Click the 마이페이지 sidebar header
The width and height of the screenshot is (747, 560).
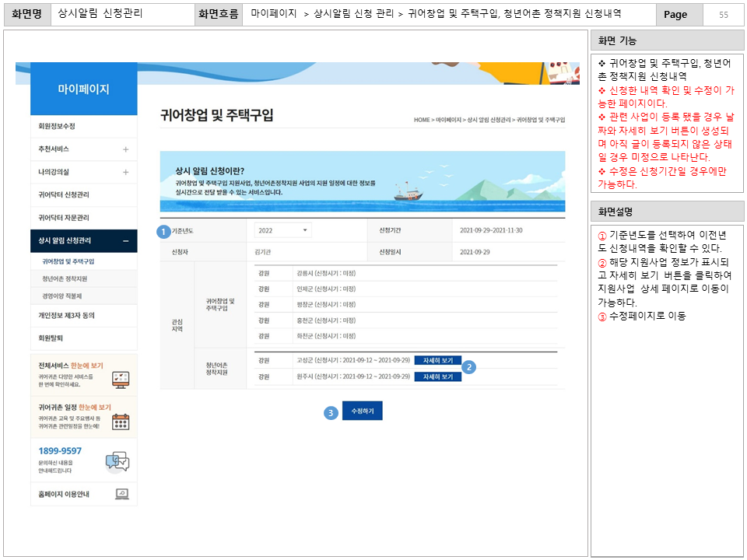coord(83,89)
